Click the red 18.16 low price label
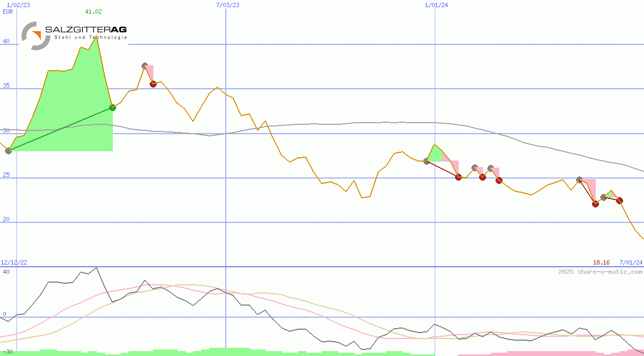The width and height of the screenshot is (644, 356). 601,263
